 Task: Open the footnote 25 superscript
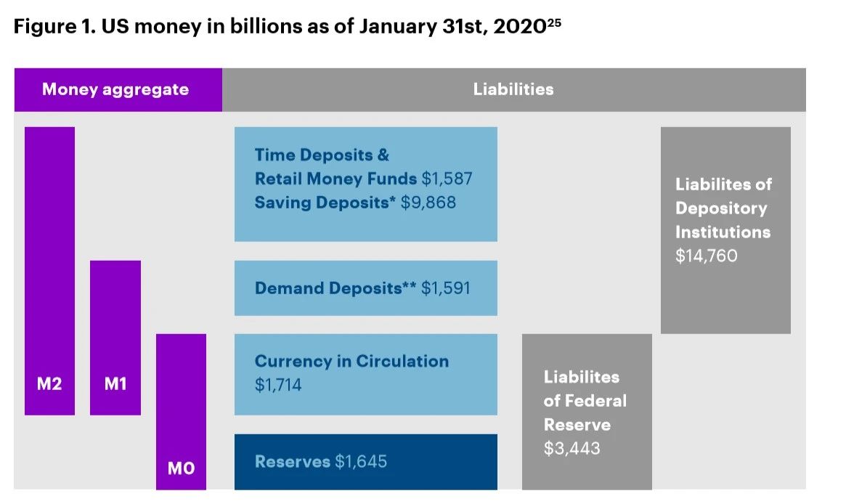point(555,23)
